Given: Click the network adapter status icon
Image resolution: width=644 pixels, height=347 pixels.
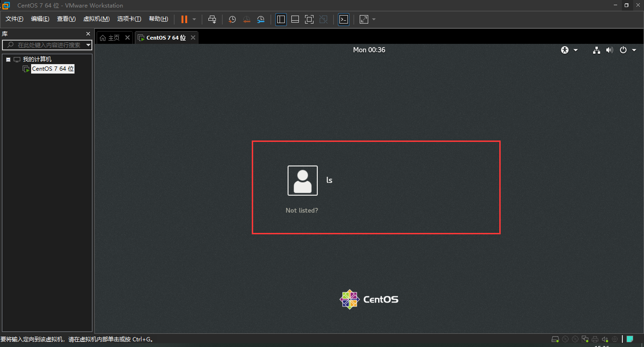Looking at the screenshot, I should [585, 339].
